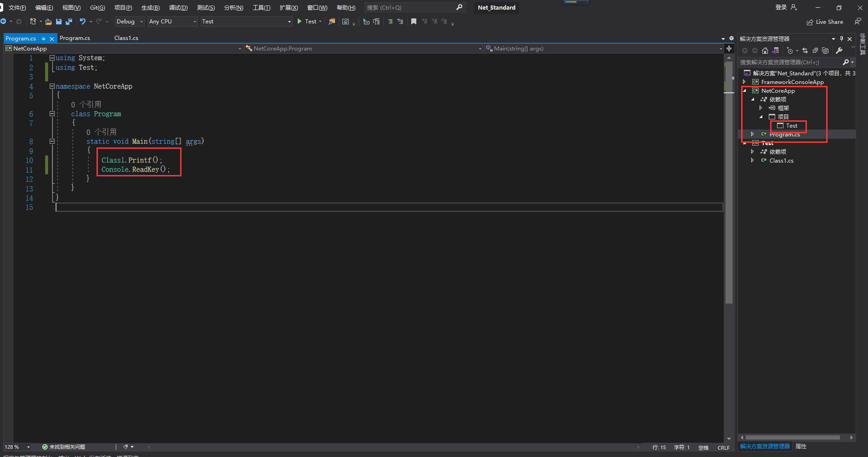Click pending changes filter clock icon
Viewport: 868px width, 457px height.
coord(790,51)
